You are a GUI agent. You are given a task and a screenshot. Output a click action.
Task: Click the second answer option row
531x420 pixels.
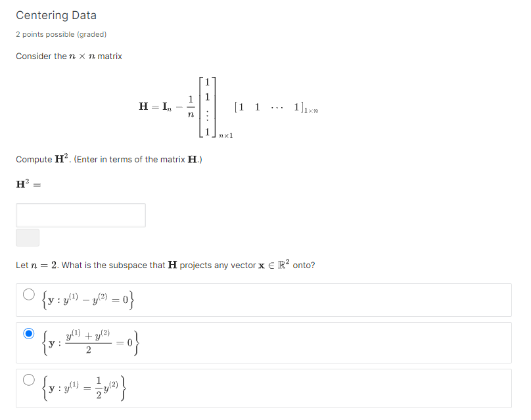[x=263, y=342]
